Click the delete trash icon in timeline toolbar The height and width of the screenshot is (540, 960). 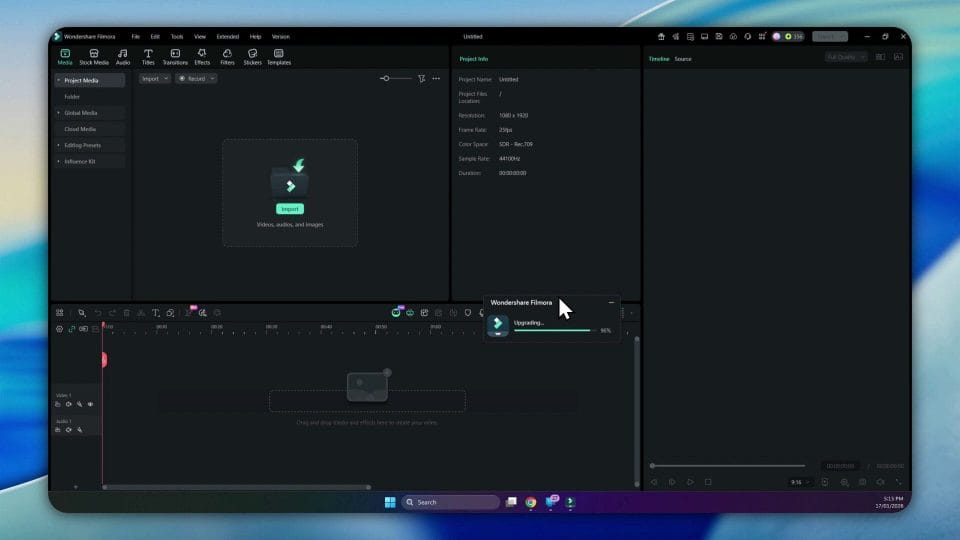(x=127, y=313)
